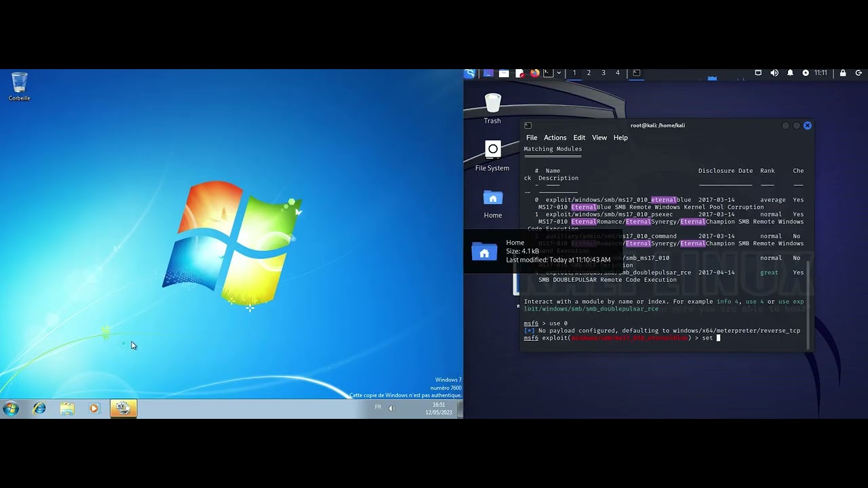The height and width of the screenshot is (488, 868).
Task: Click the FR language indicator
Action: 378,407
